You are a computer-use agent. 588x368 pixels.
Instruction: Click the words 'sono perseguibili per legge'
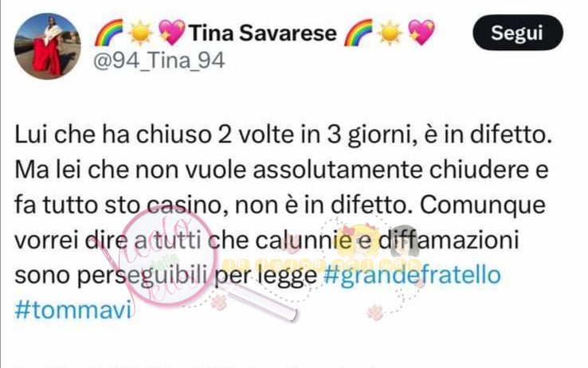pos(166,276)
